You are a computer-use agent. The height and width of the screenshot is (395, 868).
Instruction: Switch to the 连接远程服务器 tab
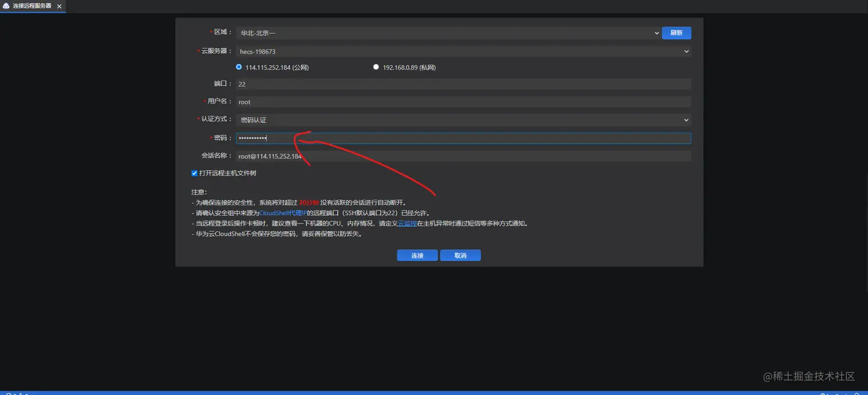click(x=33, y=6)
